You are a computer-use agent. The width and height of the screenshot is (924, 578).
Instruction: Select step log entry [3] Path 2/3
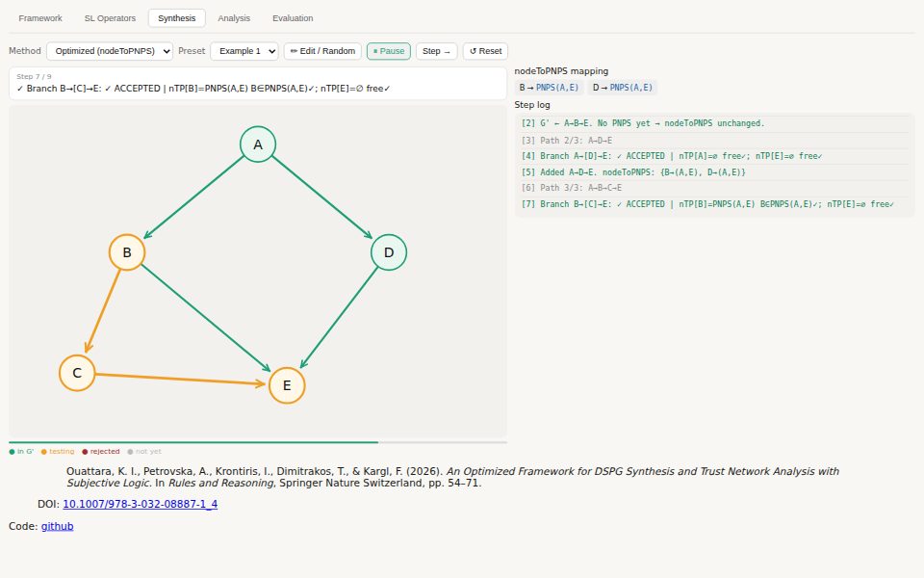713,141
